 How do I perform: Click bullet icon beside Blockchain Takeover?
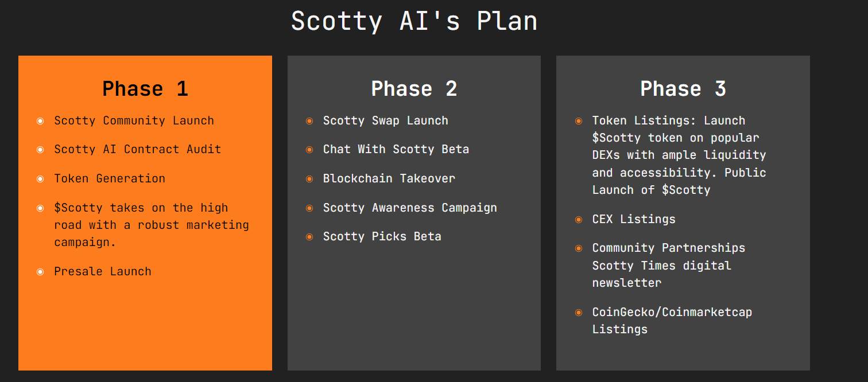(x=309, y=179)
